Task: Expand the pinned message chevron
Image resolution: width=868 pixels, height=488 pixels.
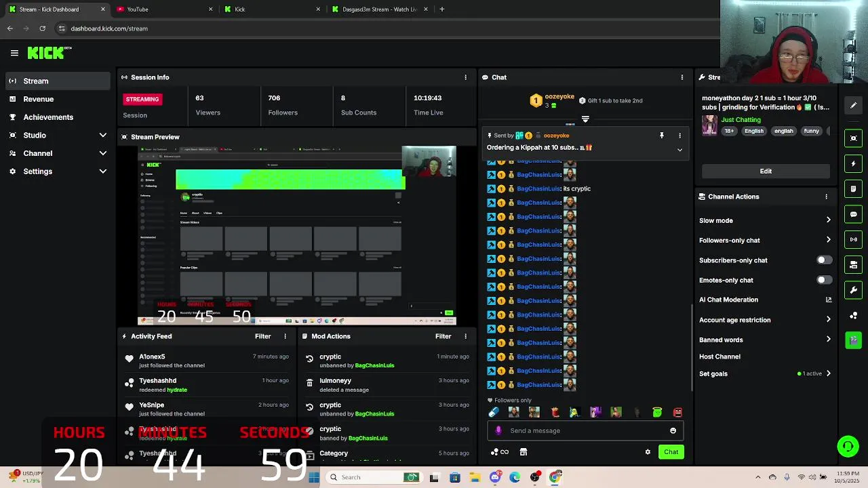Action: click(679, 150)
